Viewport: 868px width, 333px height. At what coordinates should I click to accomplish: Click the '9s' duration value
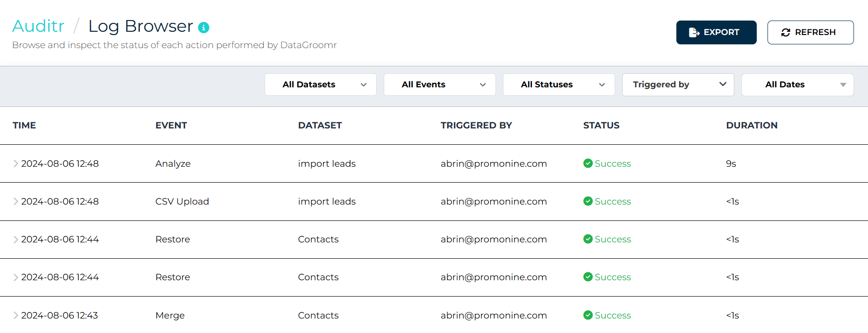pos(731,163)
